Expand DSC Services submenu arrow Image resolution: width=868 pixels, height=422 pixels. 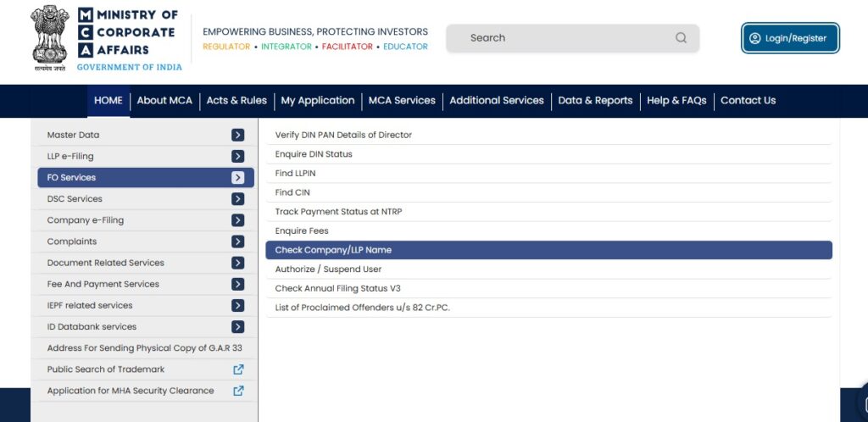point(238,199)
